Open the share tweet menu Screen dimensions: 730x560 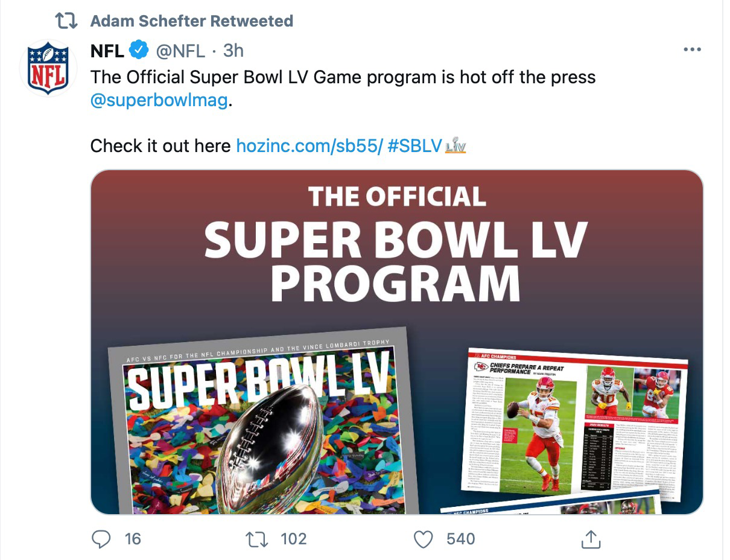click(x=589, y=538)
